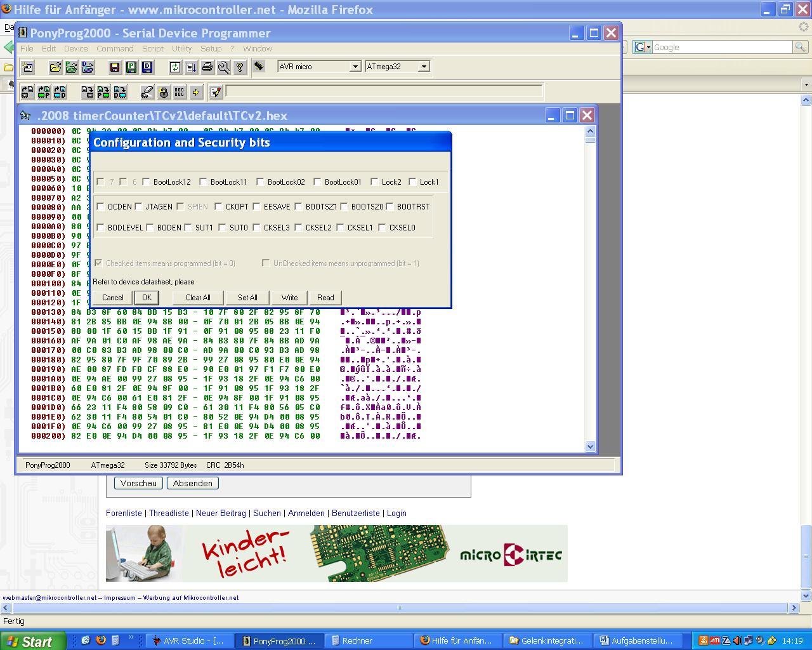Viewport: 812px width, 650px height.
Task: Click the Edit note icon with pencil
Action: [x=216, y=93]
